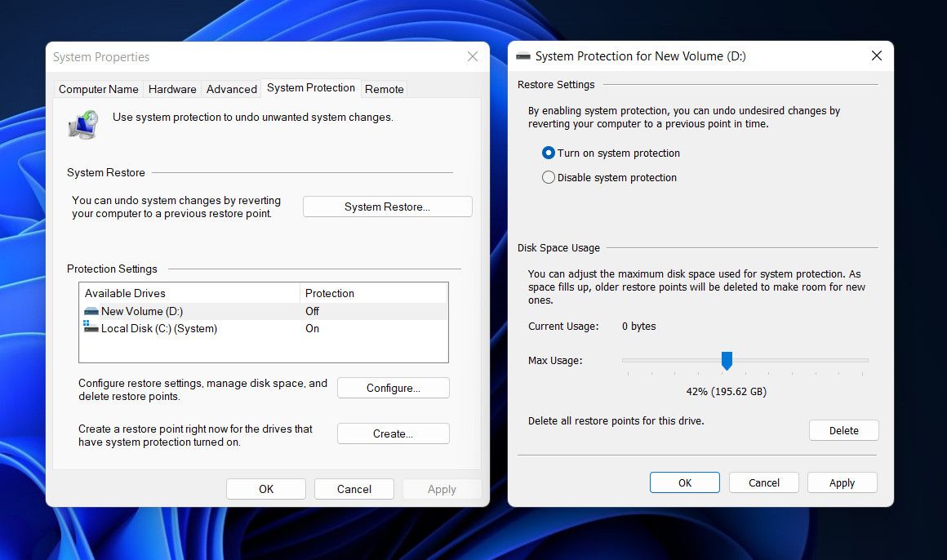Close the System Protection for New Volume dialog
Image resolution: width=947 pixels, height=560 pixels.
point(876,56)
